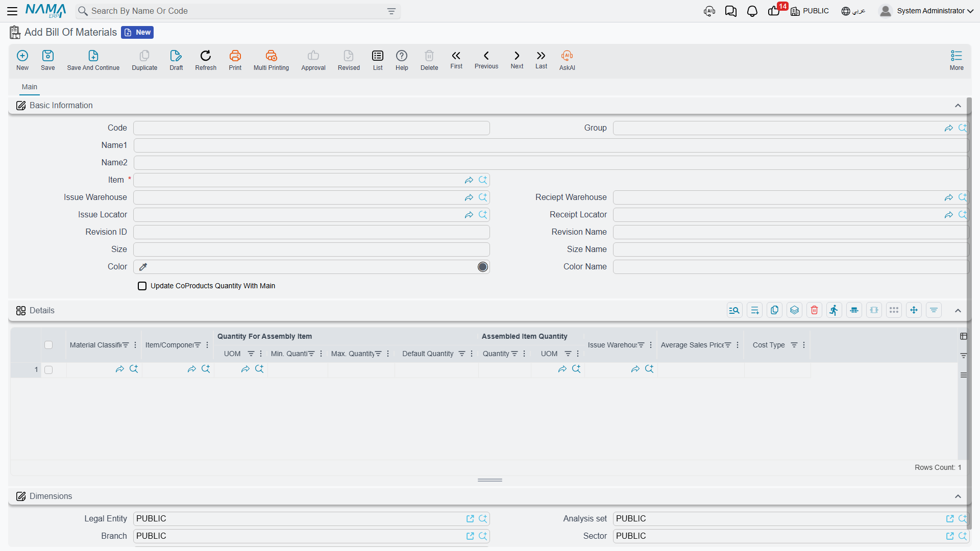Image resolution: width=980 pixels, height=551 pixels.
Task: Click the layers icon in Details toolbar
Action: coord(795,310)
